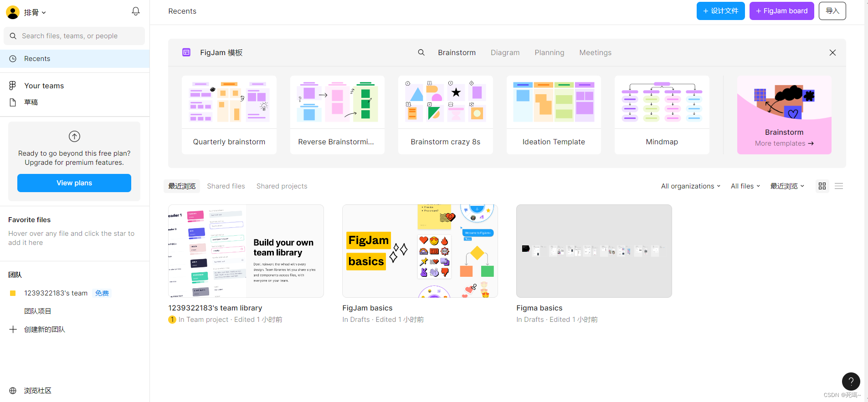
Task: Open the Brainstorm crazy 8s template
Action: point(446,115)
